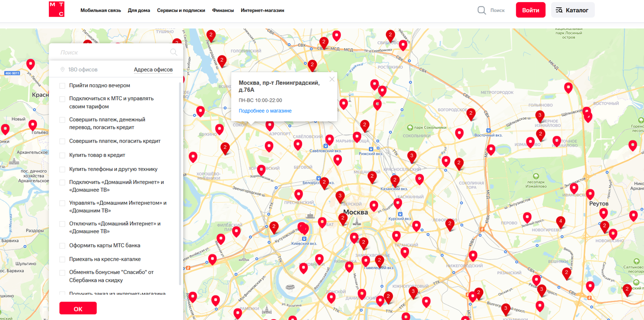Select the map marker above Нижегородский label

473,256
